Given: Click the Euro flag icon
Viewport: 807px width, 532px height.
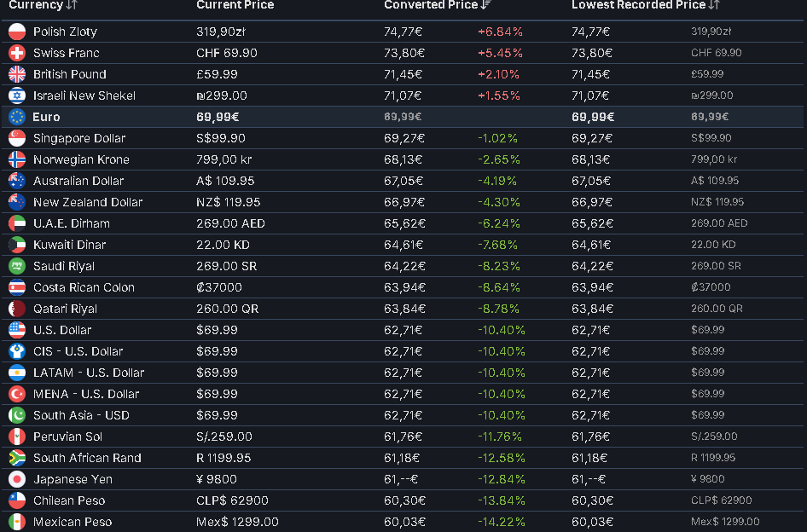Looking at the screenshot, I should tap(17, 117).
